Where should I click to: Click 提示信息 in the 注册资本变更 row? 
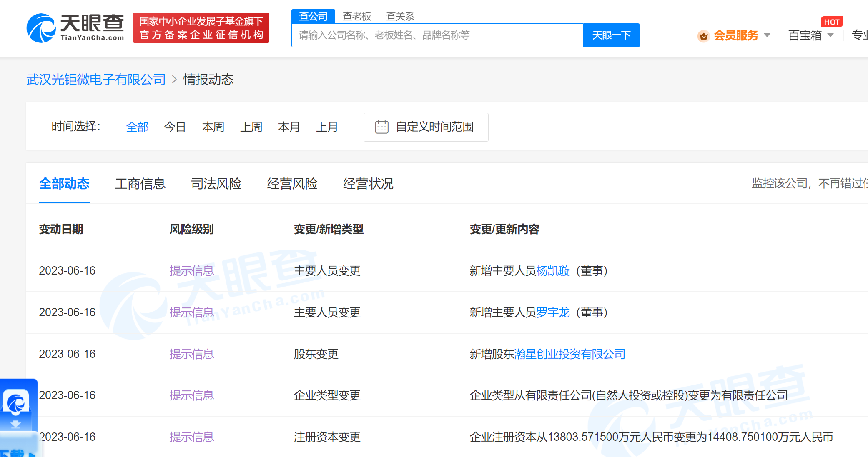(x=191, y=437)
